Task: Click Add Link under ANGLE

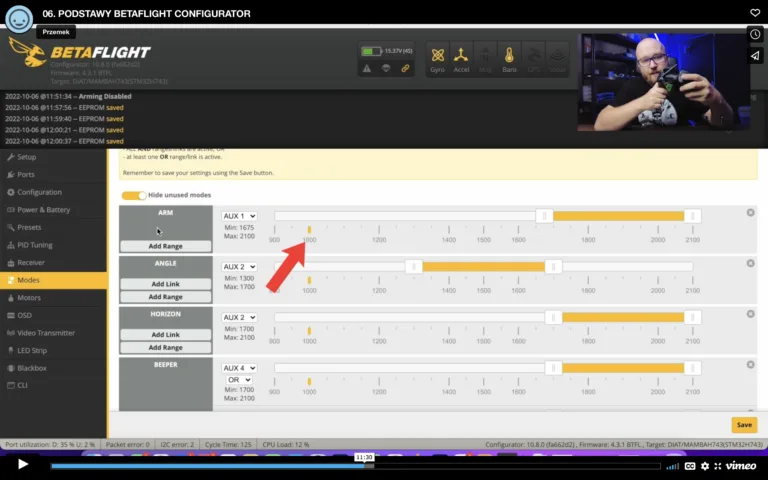Action: click(x=166, y=284)
